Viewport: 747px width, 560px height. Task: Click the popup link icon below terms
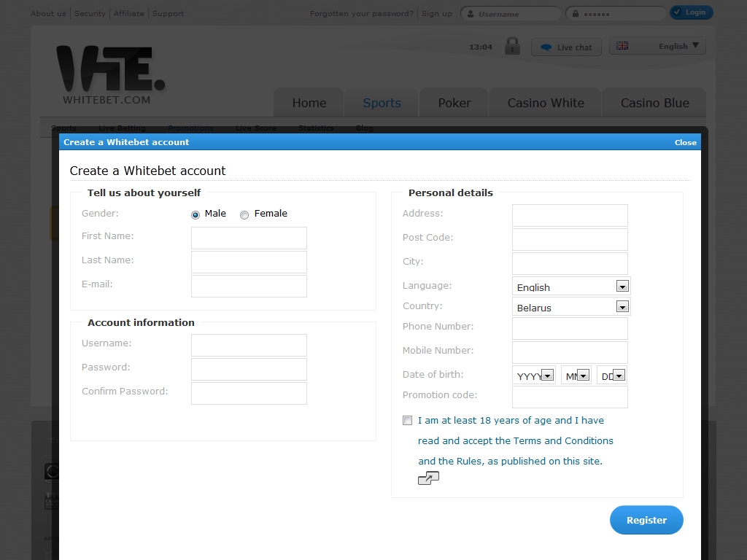point(428,478)
